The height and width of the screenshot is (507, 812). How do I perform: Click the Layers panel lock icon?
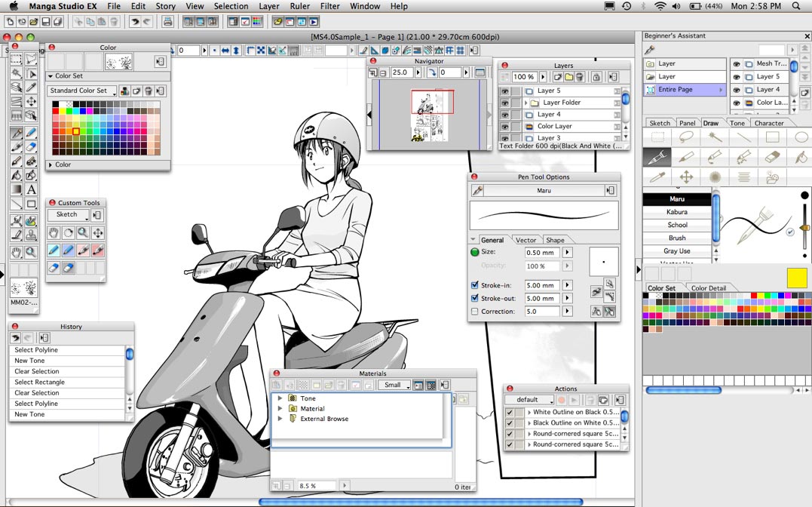pos(596,77)
